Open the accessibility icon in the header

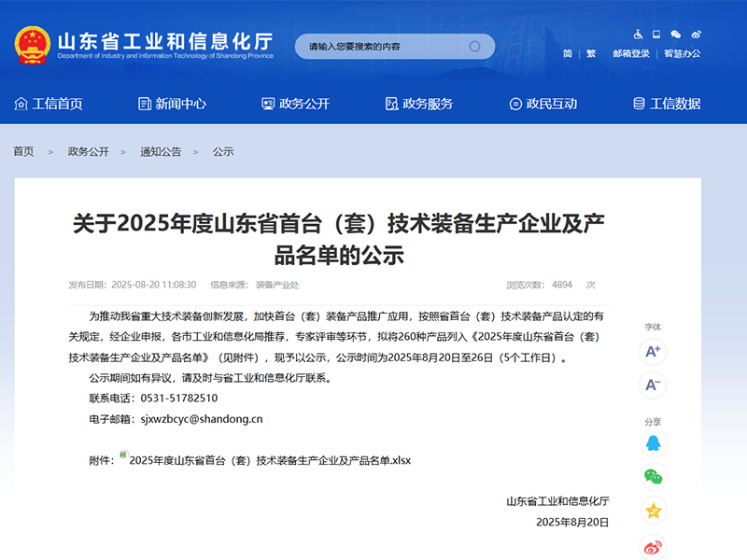click(638, 34)
